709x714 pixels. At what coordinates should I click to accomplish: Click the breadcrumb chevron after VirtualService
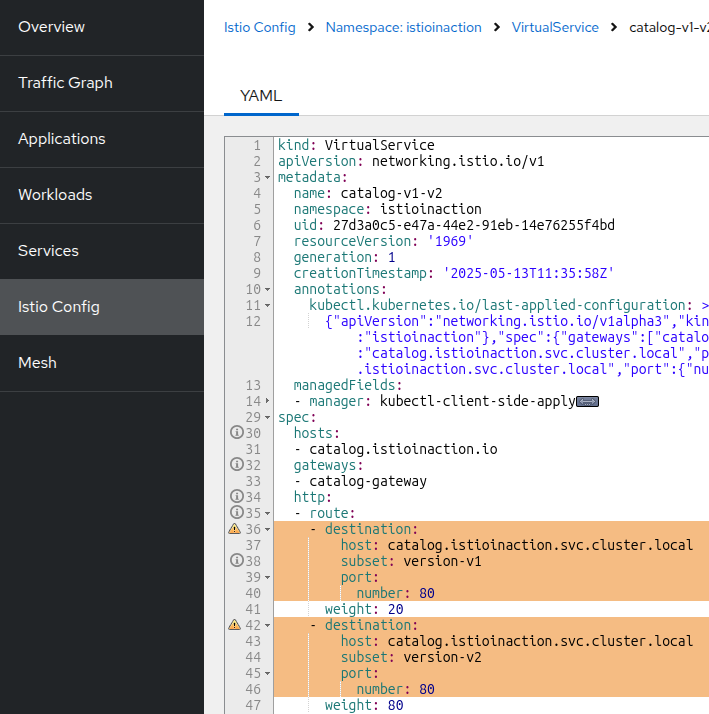click(x=614, y=27)
